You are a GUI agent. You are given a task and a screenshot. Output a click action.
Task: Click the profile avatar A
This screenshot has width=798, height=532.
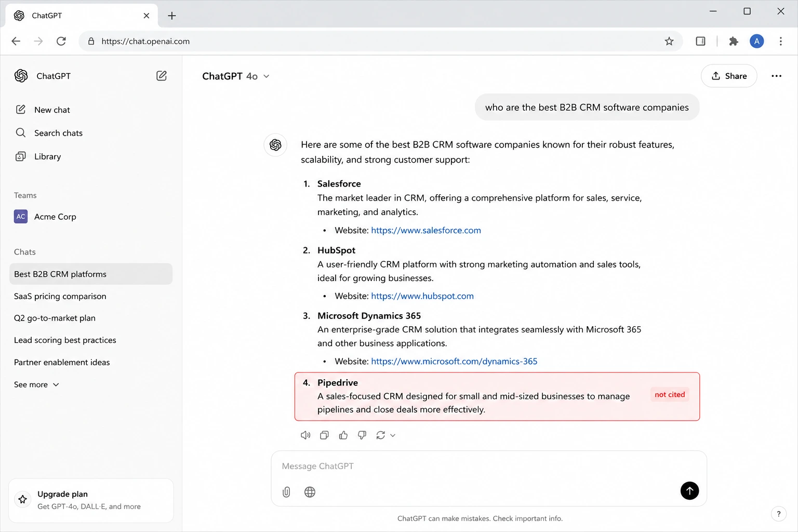coord(757,41)
